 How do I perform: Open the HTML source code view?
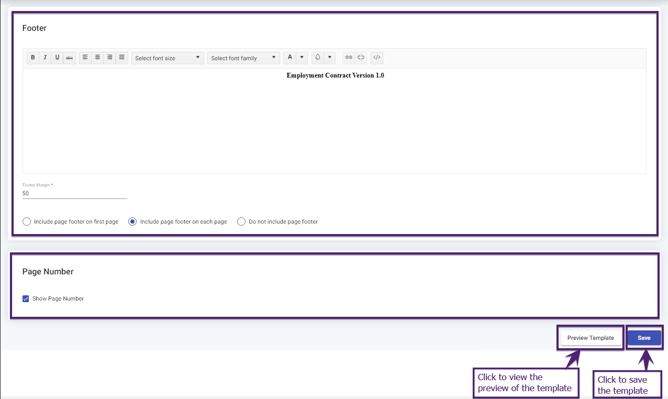377,57
